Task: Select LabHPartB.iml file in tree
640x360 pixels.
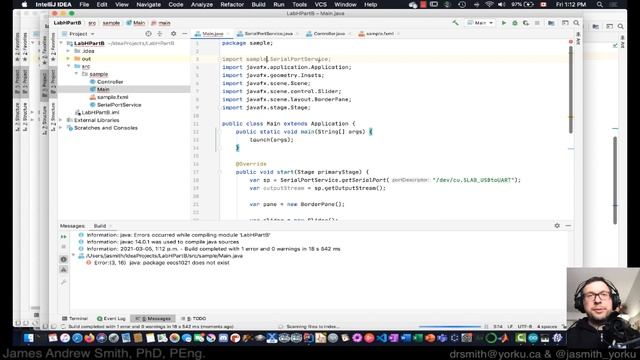Action: [x=100, y=113]
